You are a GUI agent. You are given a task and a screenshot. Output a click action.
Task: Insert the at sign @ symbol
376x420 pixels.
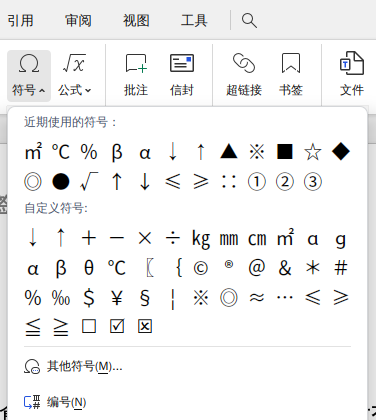point(257,268)
